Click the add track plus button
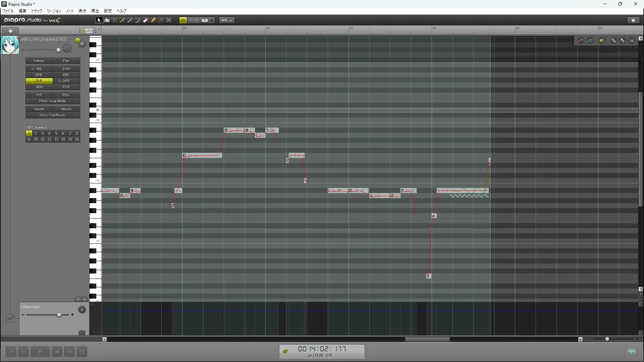 (x=10, y=31)
